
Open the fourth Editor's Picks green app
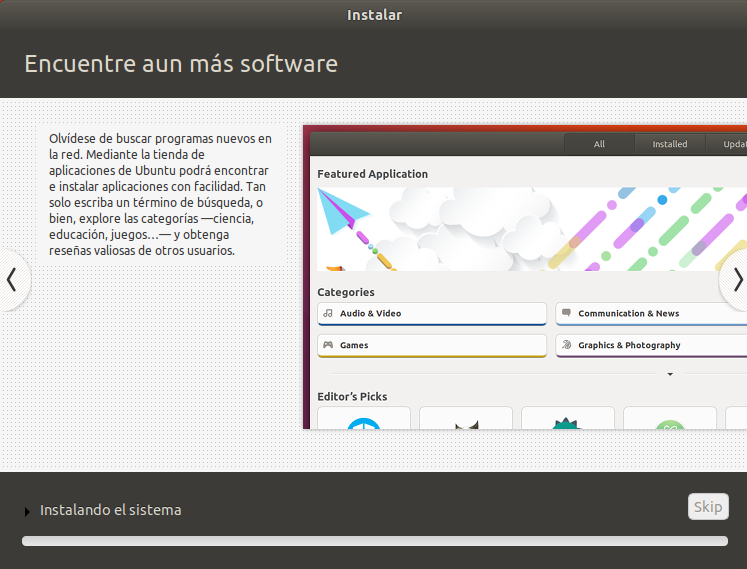(670, 418)
